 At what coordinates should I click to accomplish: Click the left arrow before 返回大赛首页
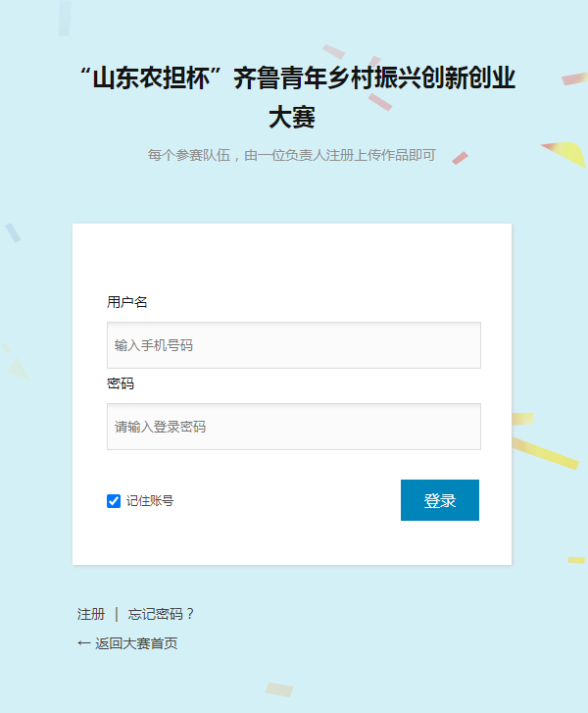(x=83, y=643)
